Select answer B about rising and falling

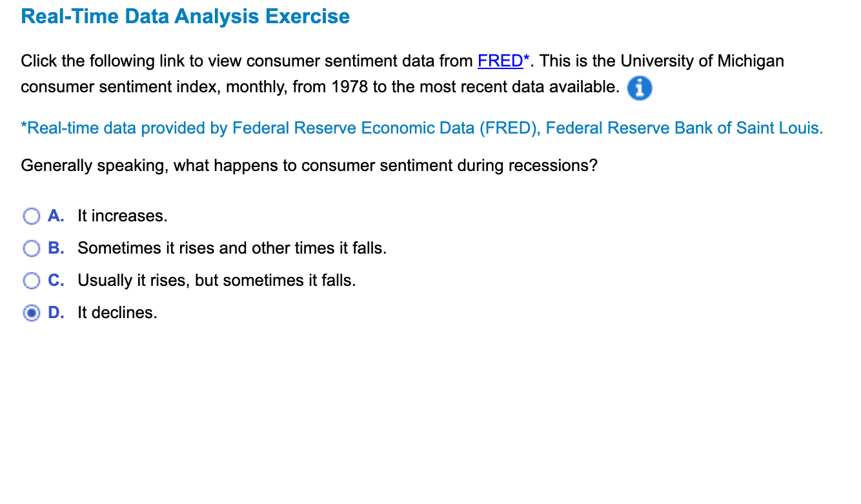(31, 248)
